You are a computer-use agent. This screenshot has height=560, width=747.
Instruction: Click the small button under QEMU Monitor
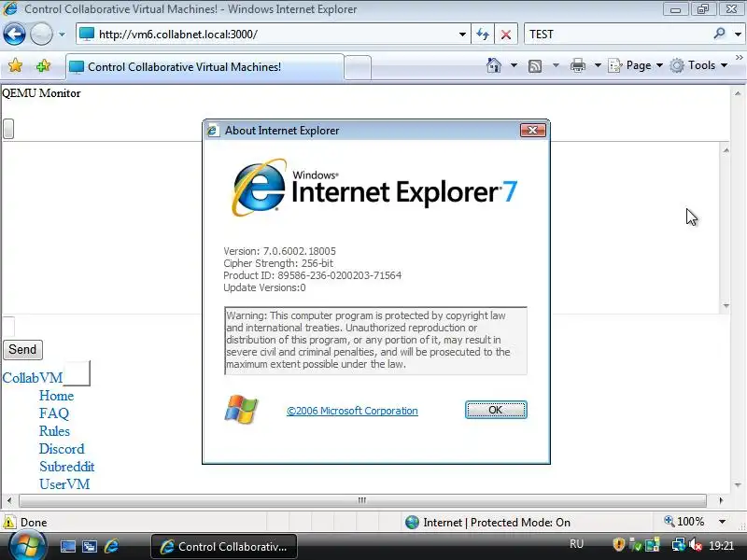pos(8,129)
